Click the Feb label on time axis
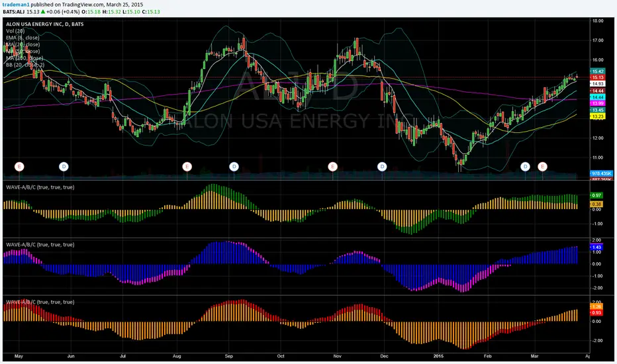Image resolution: width=617 pixels, height=364 pixels. [487, 357]
